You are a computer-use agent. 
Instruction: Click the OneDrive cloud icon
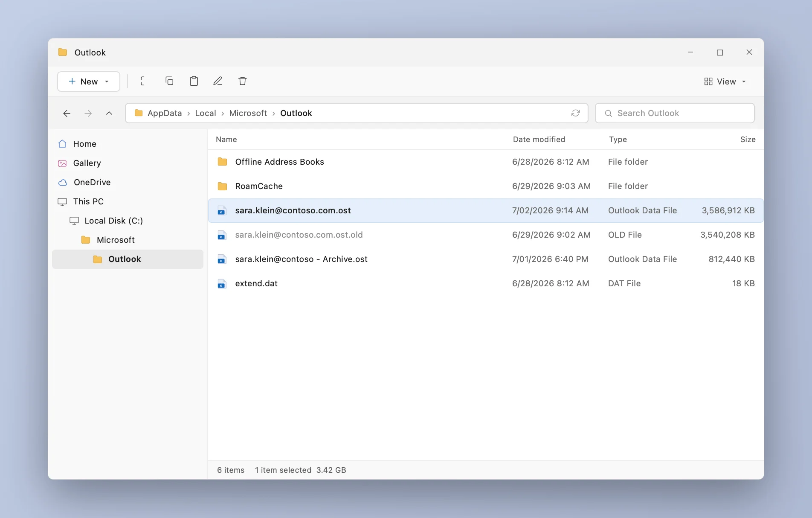(x=63, y=182)
